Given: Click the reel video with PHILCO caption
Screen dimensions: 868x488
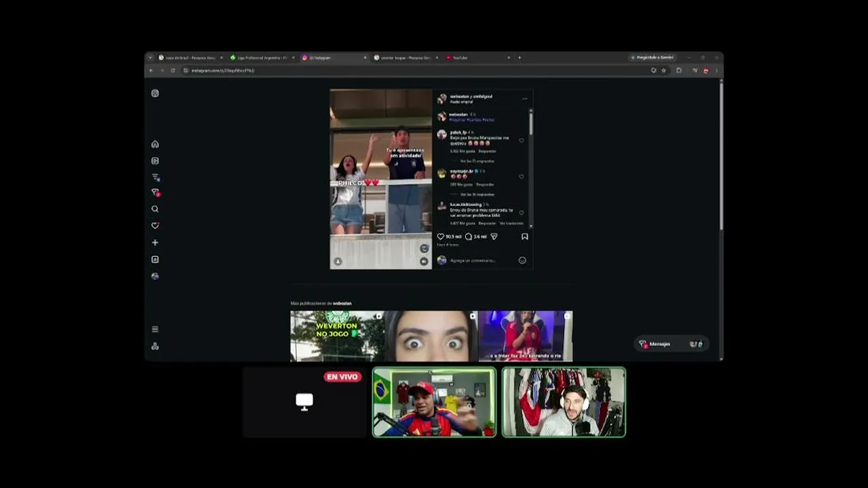Looking at the screenshot, I should tap(381, 180).
